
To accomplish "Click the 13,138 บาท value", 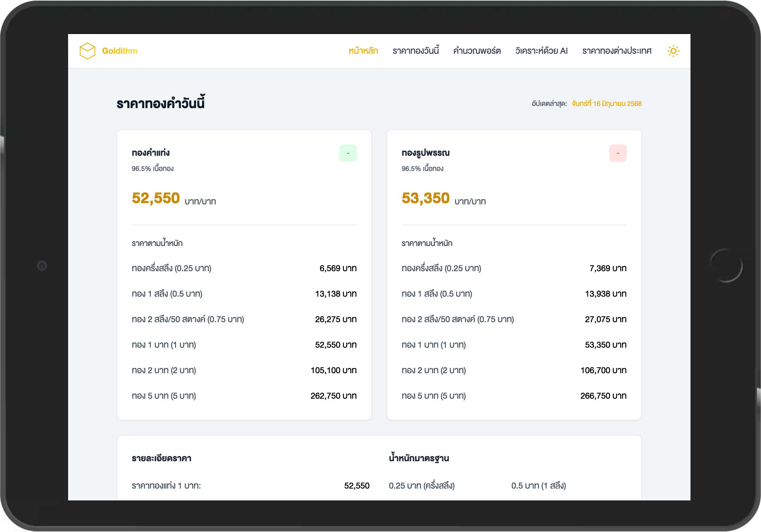I will click(x=336, y=294).
